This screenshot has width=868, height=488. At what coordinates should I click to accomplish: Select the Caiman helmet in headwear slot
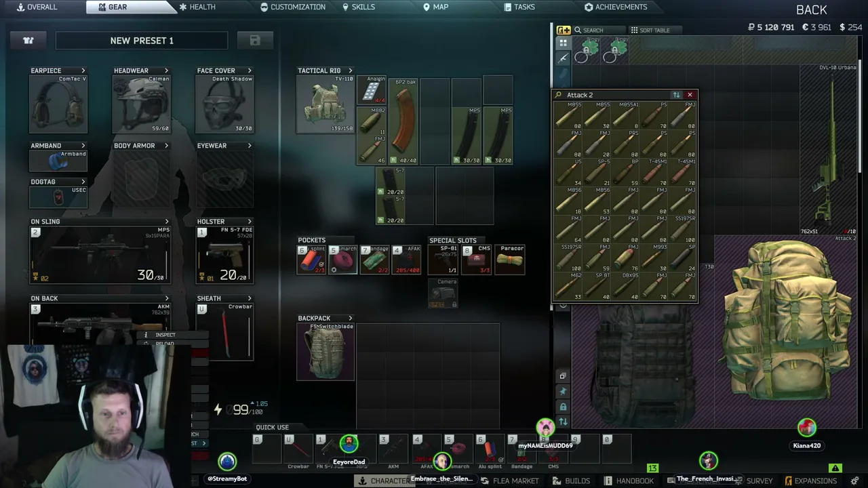click(141, 104)
